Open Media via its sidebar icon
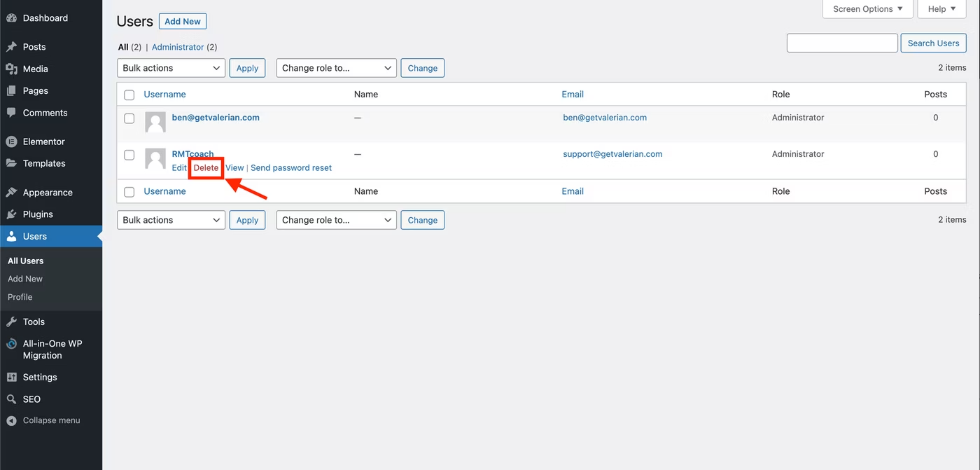The height and width of the screenshot is (470, 980). coord(11,69)
